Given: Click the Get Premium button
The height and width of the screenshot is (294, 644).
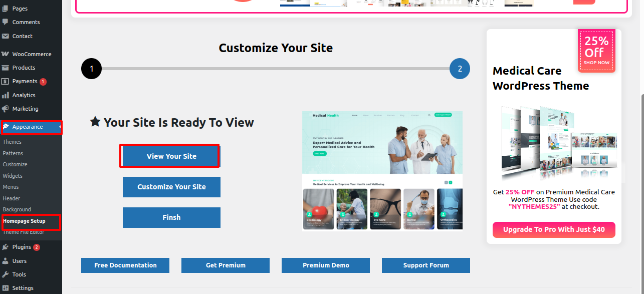Looking at the screenshot, I should point(226,265).
